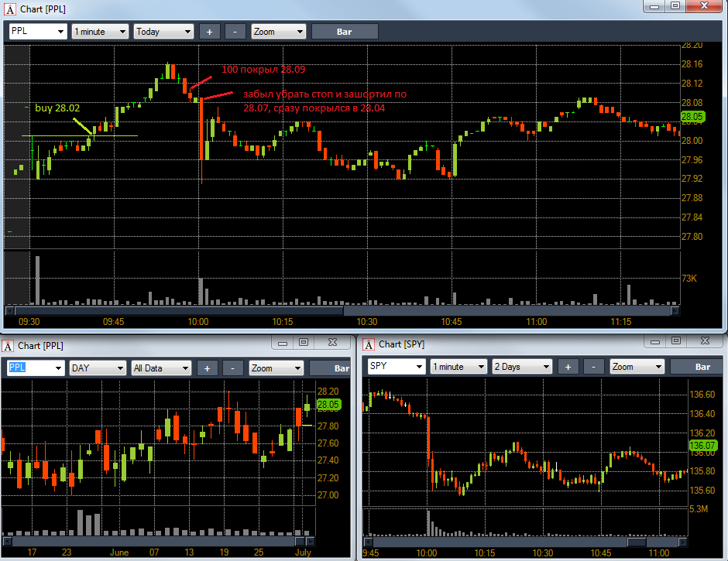Screen dimensions: 728x561
Task: Click the 'June' date label in daily PPL chart
Action: click(x=119, y=552)
